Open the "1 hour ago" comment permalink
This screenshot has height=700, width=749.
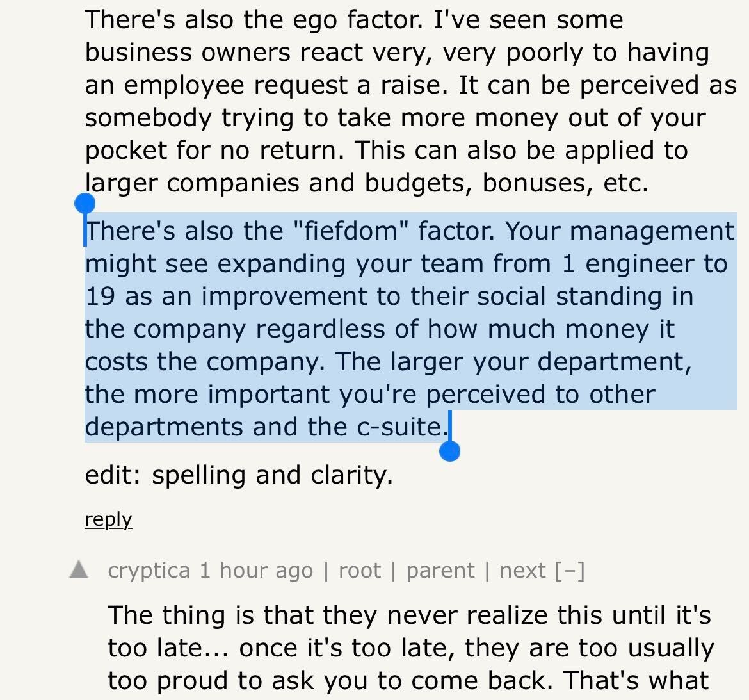click(256, 570)
